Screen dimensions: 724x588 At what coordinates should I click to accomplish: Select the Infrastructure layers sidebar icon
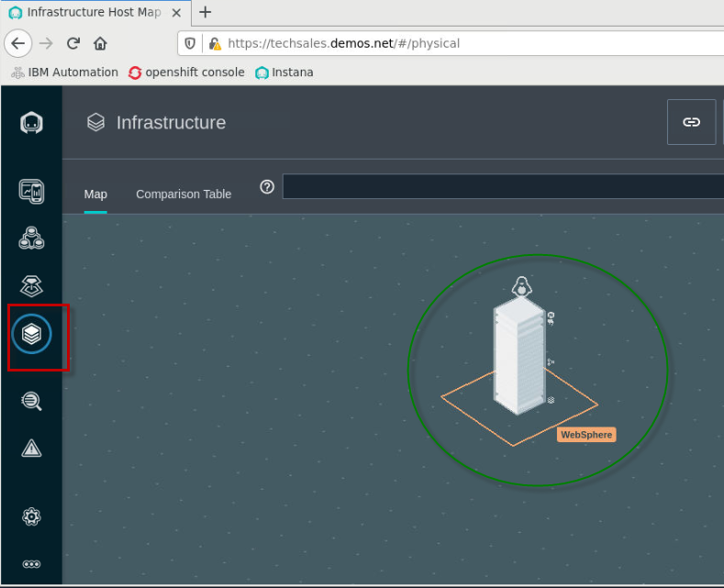point(31,334)
